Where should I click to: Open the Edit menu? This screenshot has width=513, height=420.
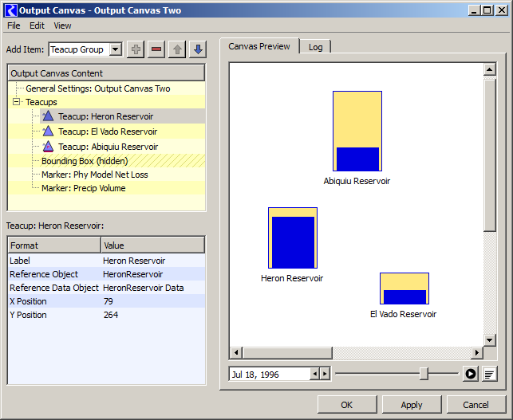37,26
